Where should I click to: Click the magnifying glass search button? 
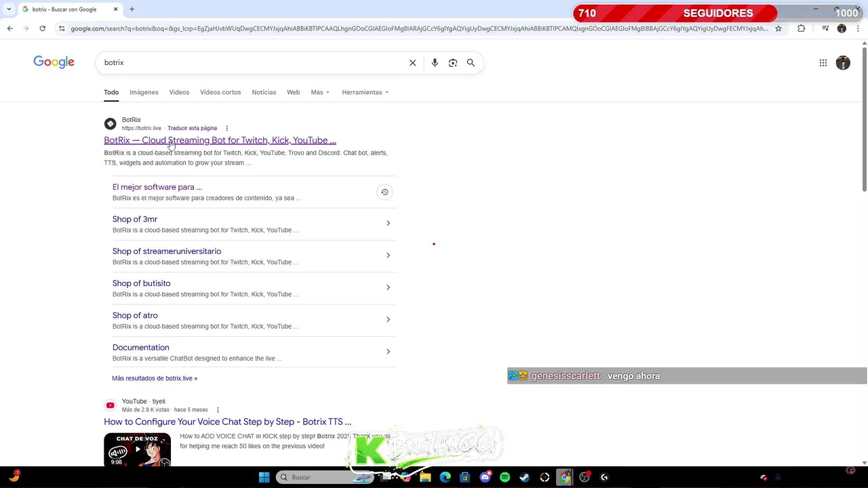tap(471, 62)
